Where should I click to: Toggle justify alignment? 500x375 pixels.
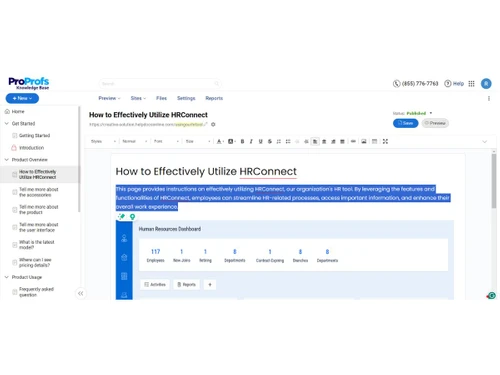click(342, 141)
